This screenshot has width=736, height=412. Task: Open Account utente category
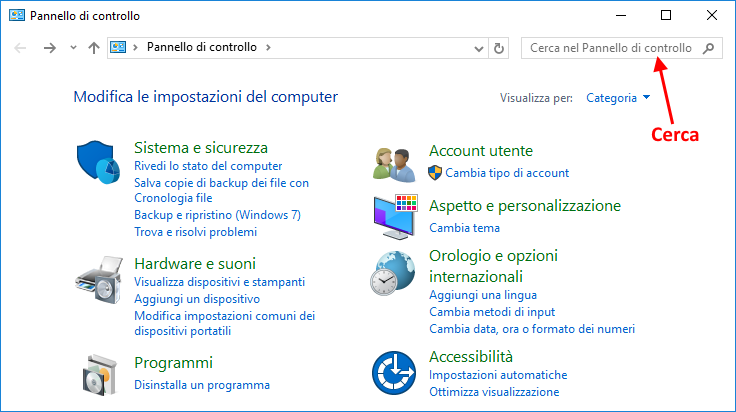click(x=481, y=151)
